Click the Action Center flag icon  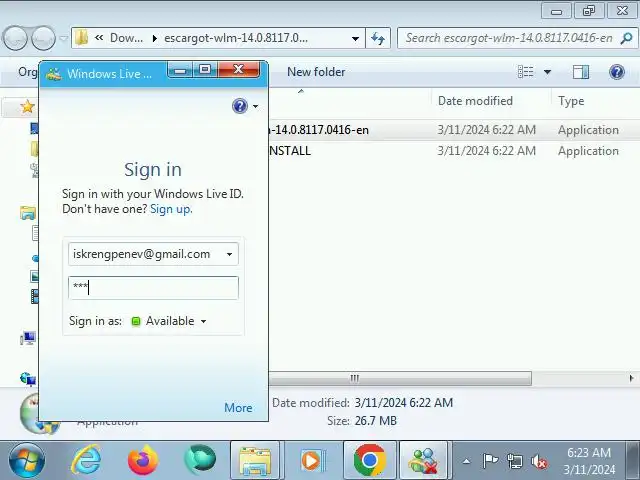tap(490, 461)
